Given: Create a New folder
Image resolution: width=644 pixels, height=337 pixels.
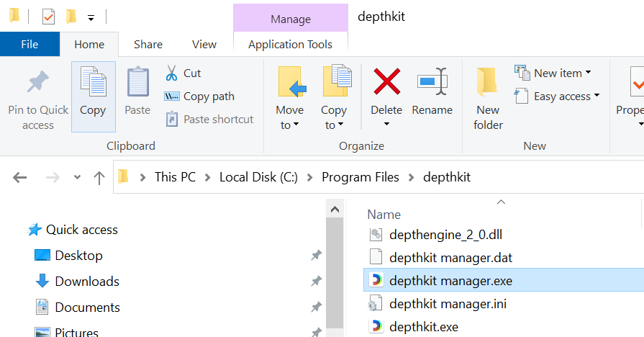Looking at the screenshot, I should point(488,99).
